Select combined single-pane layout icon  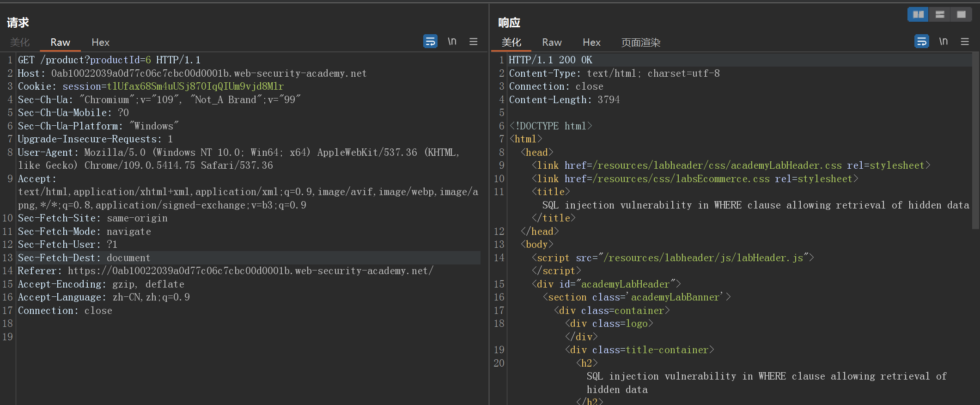(x=961, y=14)
